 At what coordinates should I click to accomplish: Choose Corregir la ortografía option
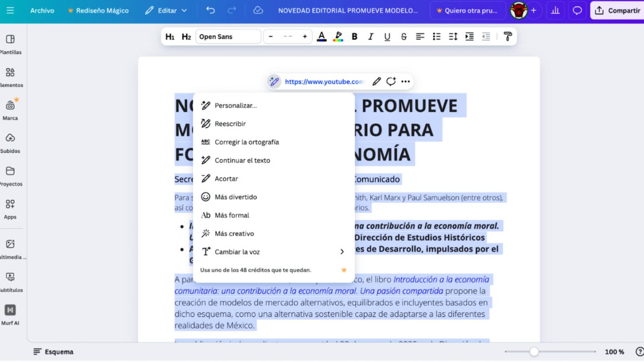(x=274, y=142)
